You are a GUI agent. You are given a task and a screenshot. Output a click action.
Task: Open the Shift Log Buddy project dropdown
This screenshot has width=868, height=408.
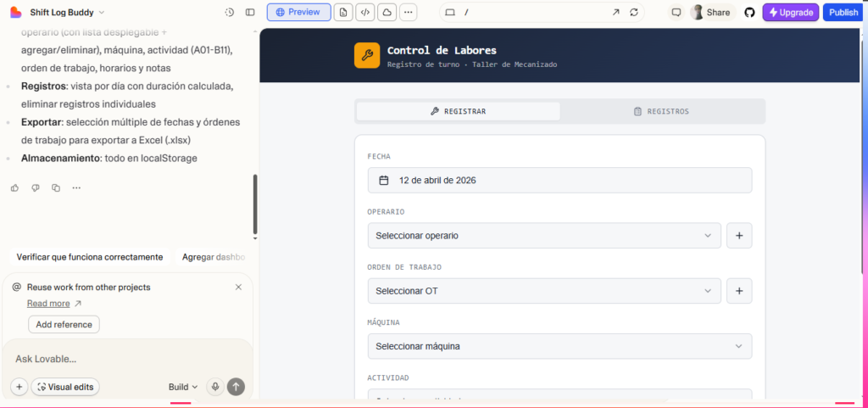67,12
